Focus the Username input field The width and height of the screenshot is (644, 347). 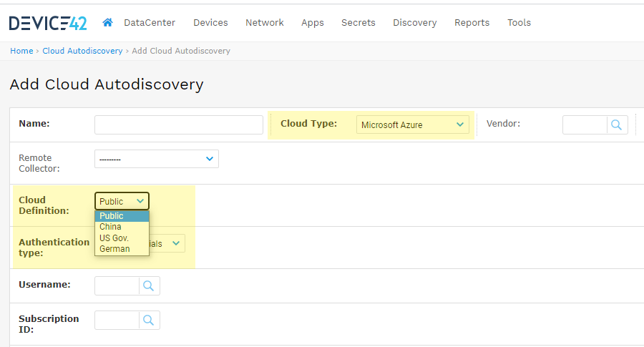117,285
